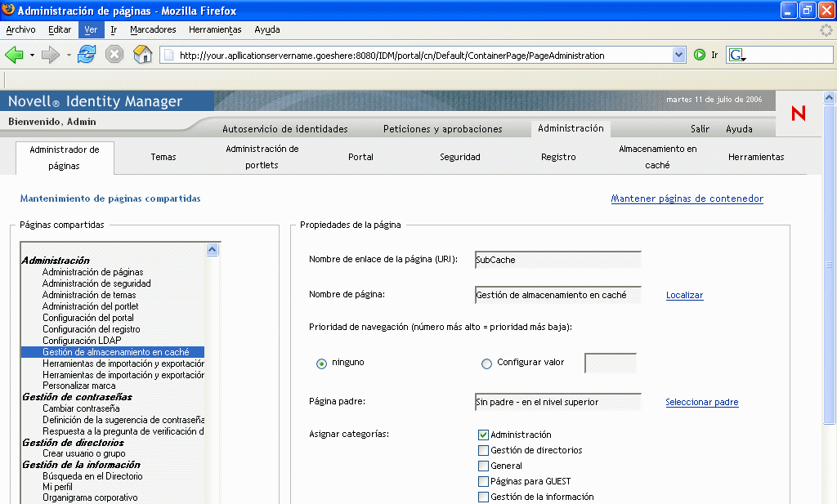Image resolution: width=837 pixels, height=504 pixels.
Task: Open the Herramientas subtab
Action: pyautogui.click(x=756, y=158)
